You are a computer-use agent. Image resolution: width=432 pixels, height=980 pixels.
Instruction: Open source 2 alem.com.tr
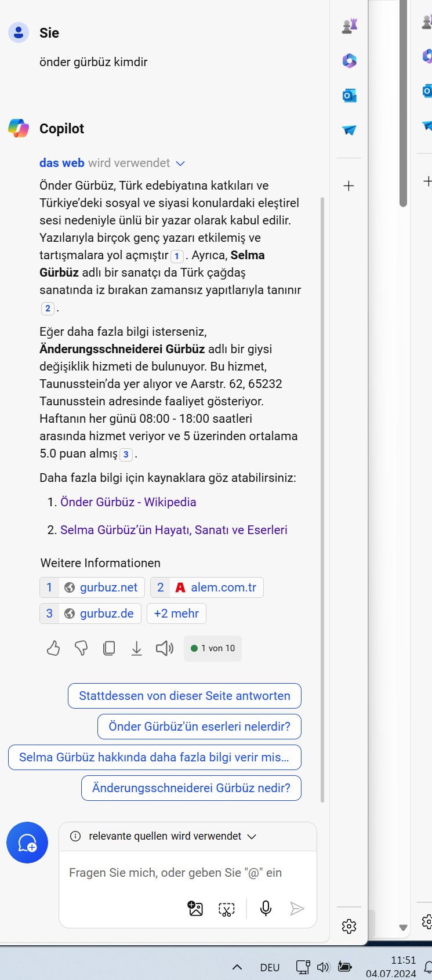207,587
